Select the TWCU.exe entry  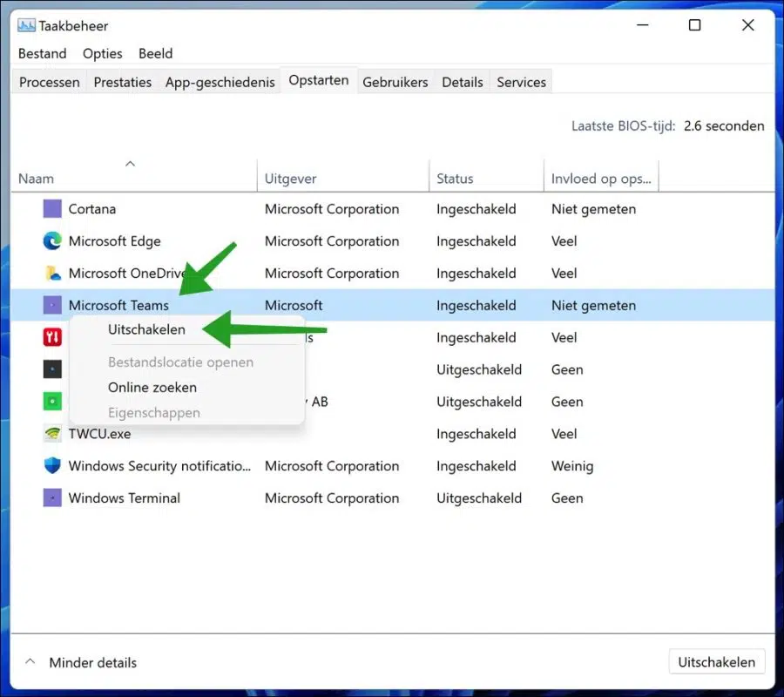[99, 434]
